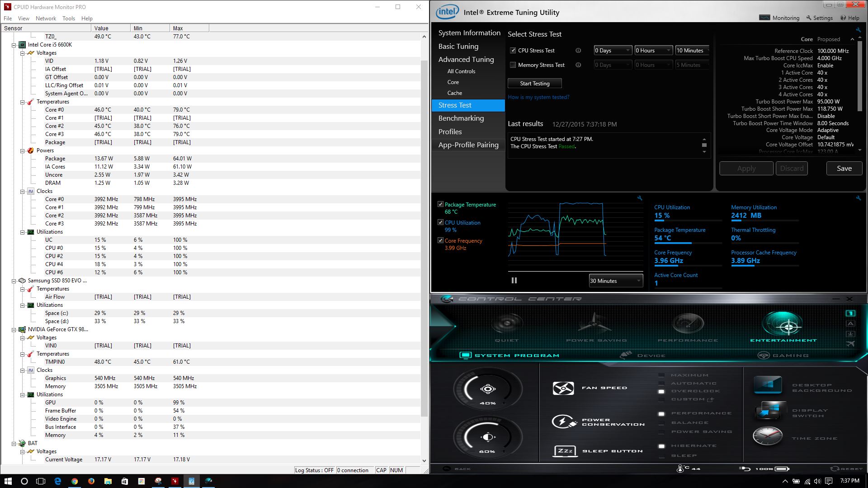Collapse the Samsung SSD 850 EVO node

tap(14, 281)
